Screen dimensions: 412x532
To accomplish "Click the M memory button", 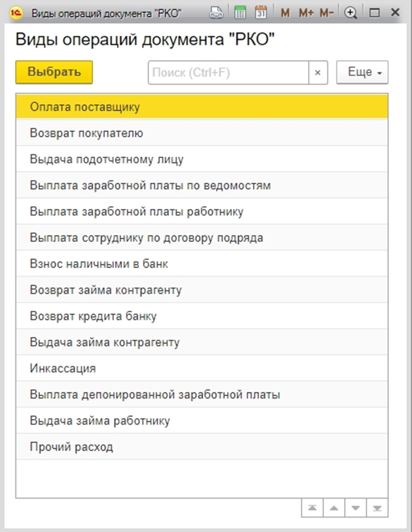I will [285, 13].
